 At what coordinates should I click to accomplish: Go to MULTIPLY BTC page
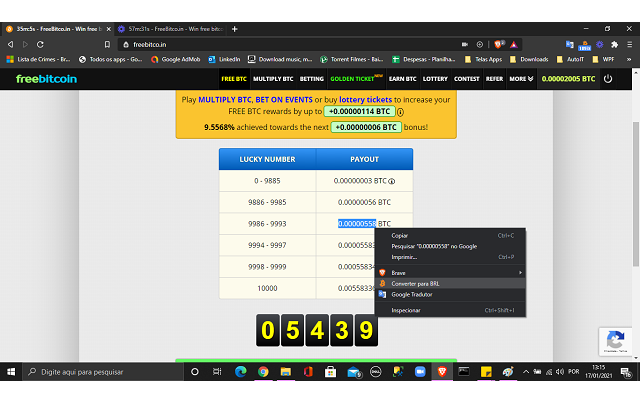pos(273,79)
